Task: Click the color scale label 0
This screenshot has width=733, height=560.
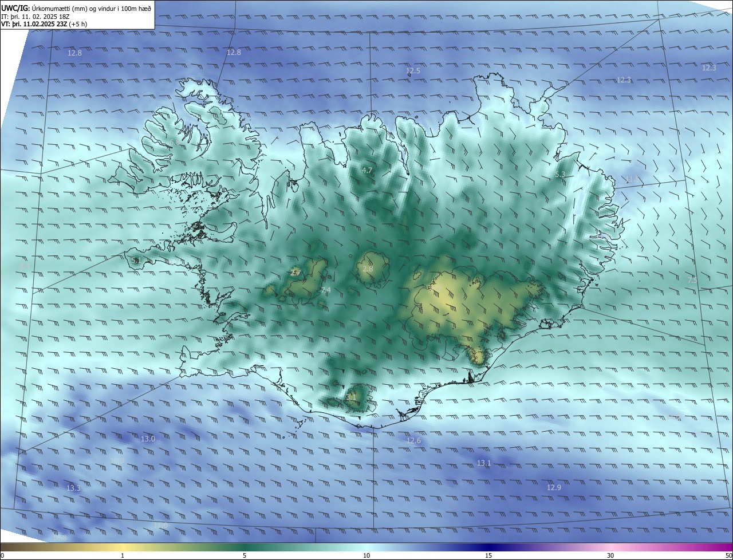Action: pos(2,555)
